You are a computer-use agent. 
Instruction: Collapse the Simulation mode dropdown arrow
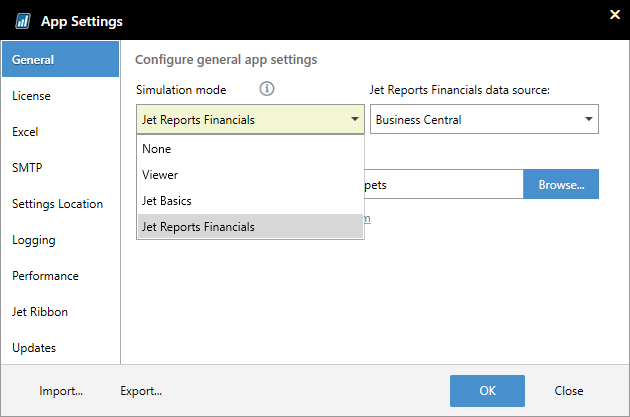354,119
